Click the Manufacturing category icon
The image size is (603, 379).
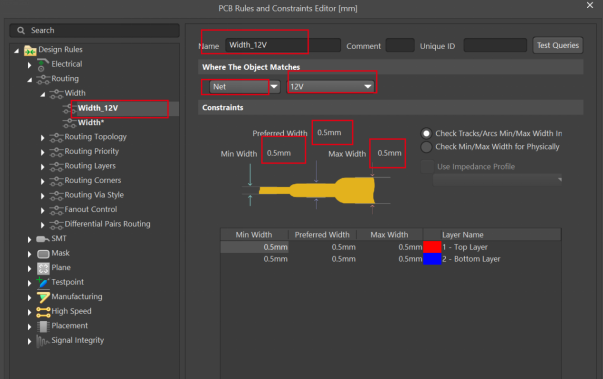click(43, 297)
